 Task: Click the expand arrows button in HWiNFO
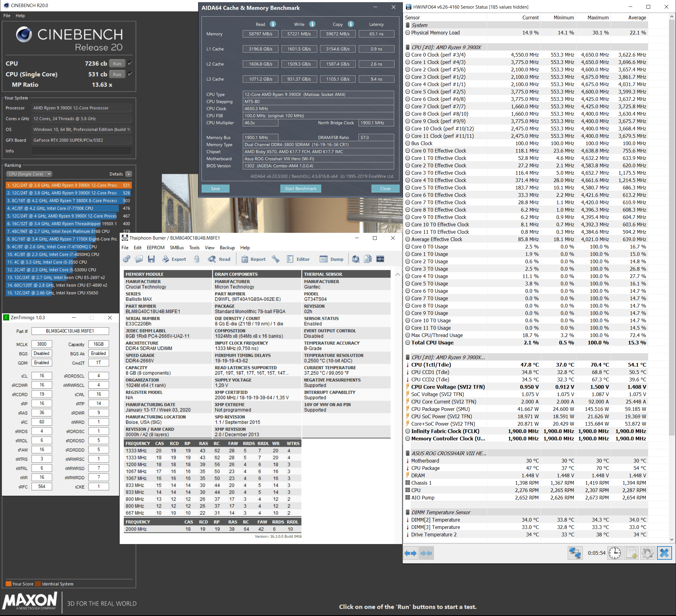tap(410, 553)
